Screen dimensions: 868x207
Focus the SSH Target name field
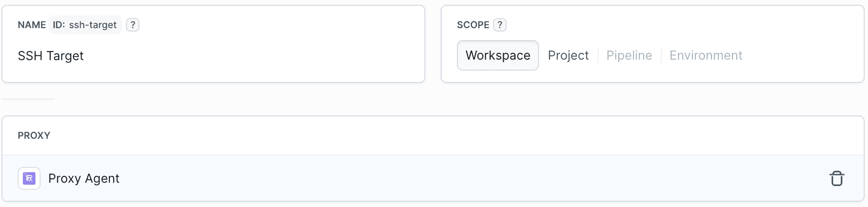tap(51, 56)
